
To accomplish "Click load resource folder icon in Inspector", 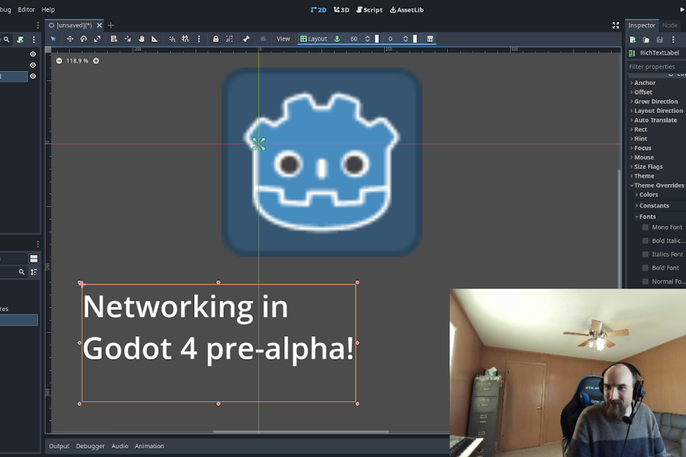I will [646, 40].
